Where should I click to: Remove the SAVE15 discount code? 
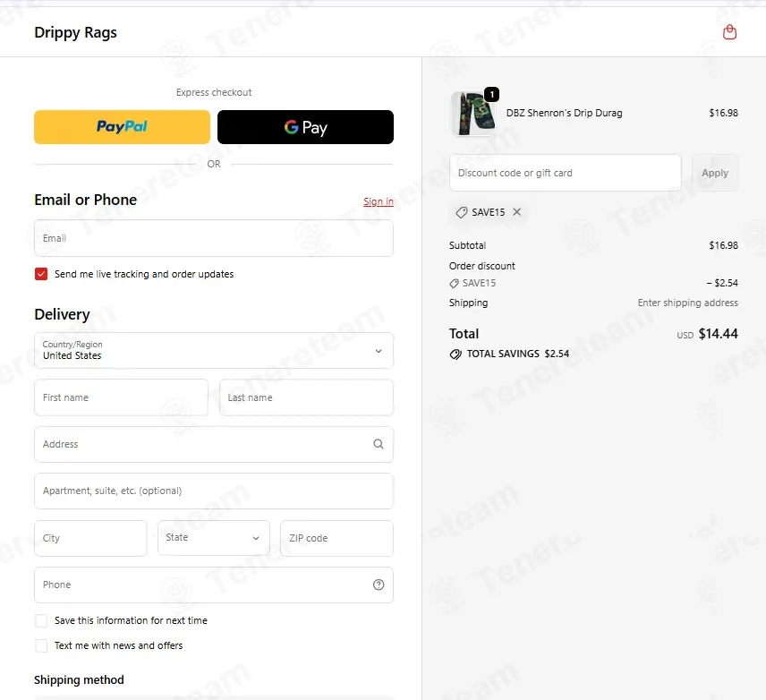[517, 211]
